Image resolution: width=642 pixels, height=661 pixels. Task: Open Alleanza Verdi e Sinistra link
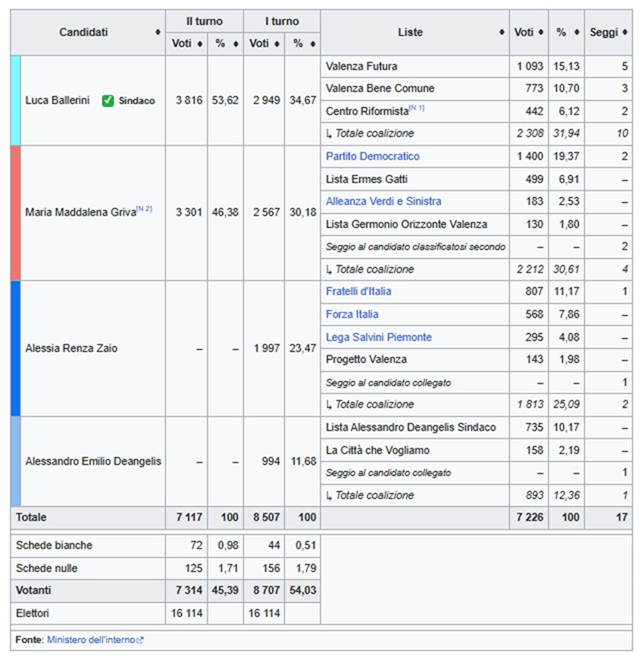(383, 202)
